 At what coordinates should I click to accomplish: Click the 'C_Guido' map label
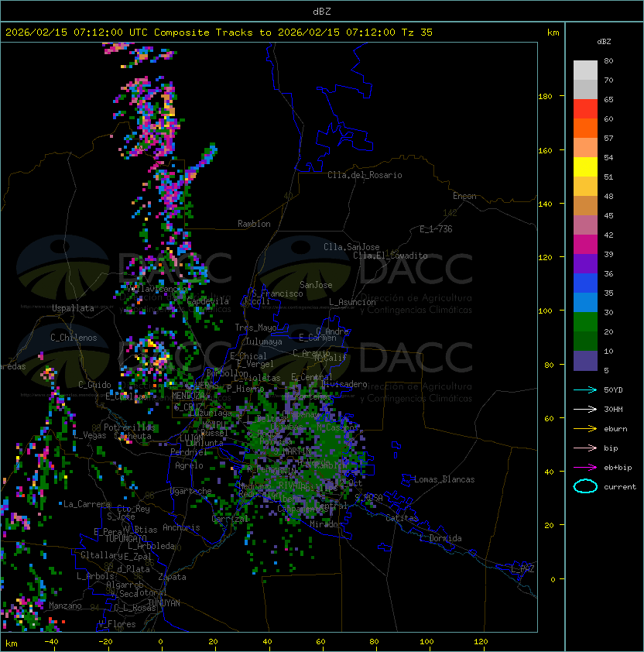pos(94,385)
